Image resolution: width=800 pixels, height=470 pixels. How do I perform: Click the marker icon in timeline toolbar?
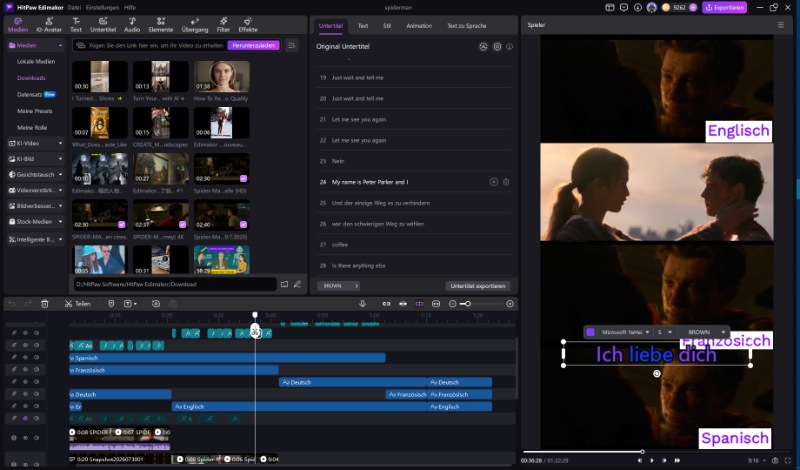click(x=111, y=304)
